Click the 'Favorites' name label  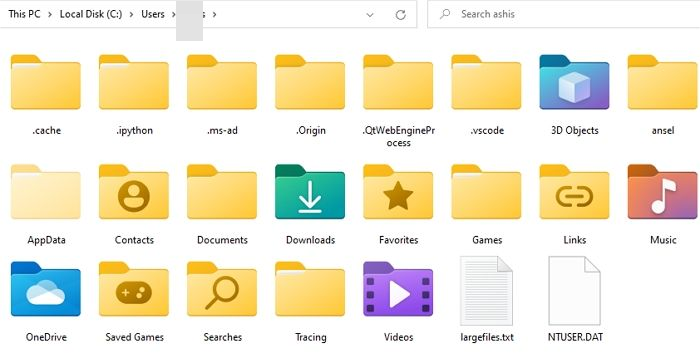tap(398, 240)
